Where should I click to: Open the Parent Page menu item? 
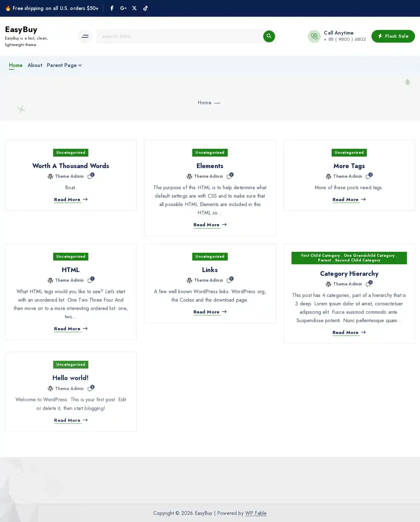coord(62,65)
